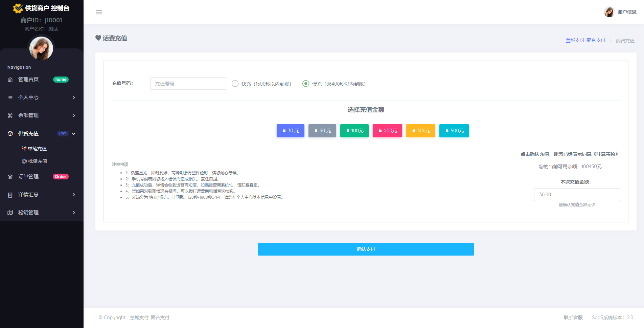Select the 管理首页 home icon in sidebar
The height and width of the screenshot is (328, 644).
[x=10, y=79]
